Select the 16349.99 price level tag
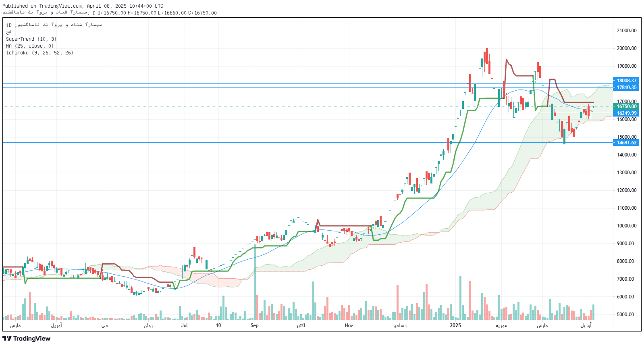Screen dimensions: 644x346 click(627, 113)
